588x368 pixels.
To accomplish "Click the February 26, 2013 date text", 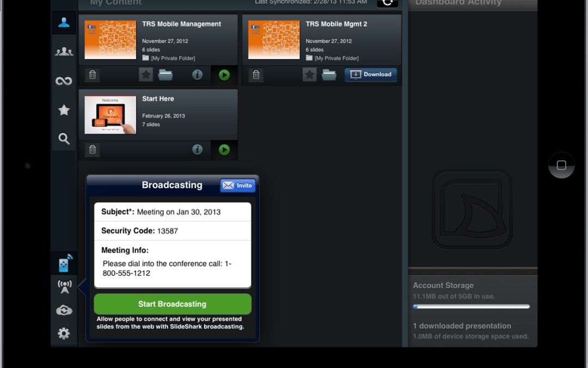I will 163,116.
